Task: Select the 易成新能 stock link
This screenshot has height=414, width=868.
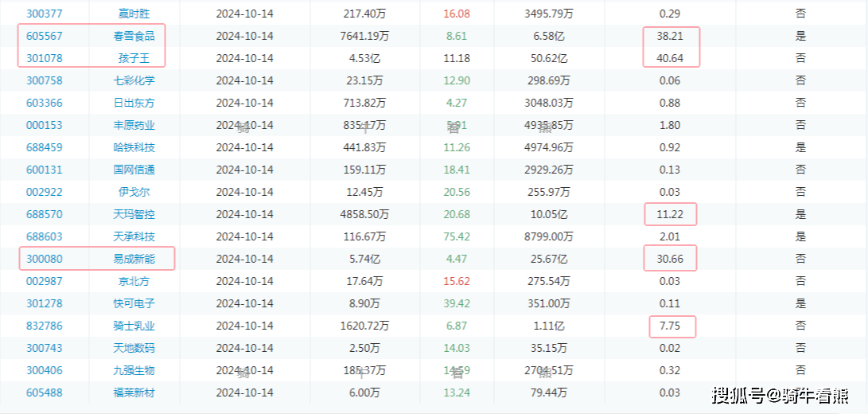Action: (x=134, y=259)
